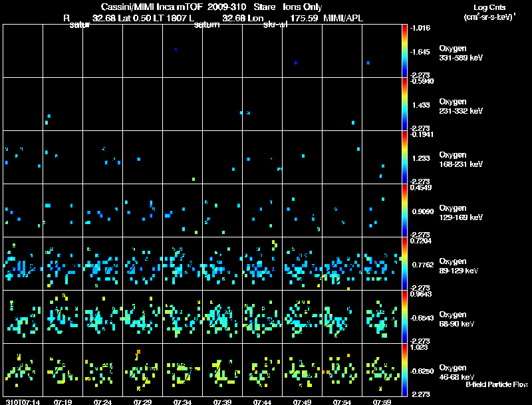Click the colorbar value '0.7762'

423,265
